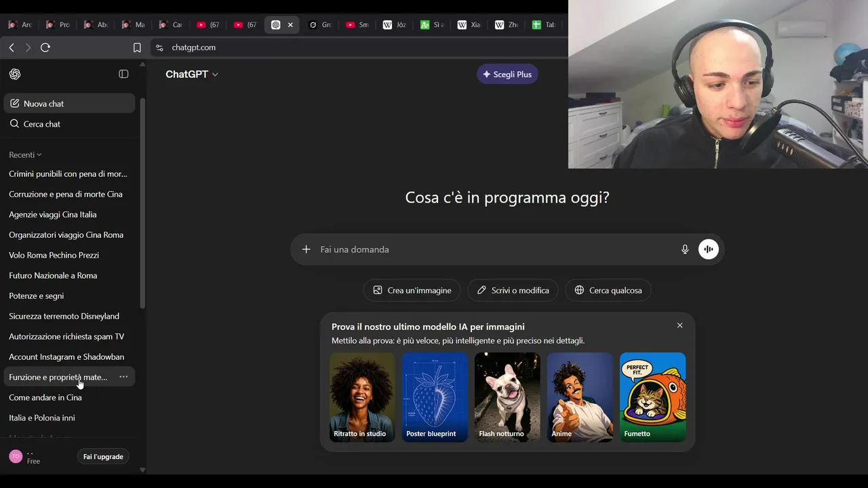Select the Ritratto in studio thumbnail
Viewport: 868px width, 488px height.
(x=362, y=397)
